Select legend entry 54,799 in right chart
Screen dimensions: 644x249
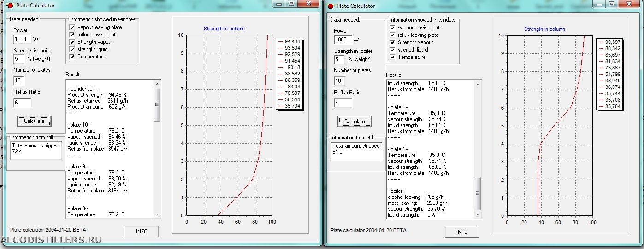[x=609, y=74]
